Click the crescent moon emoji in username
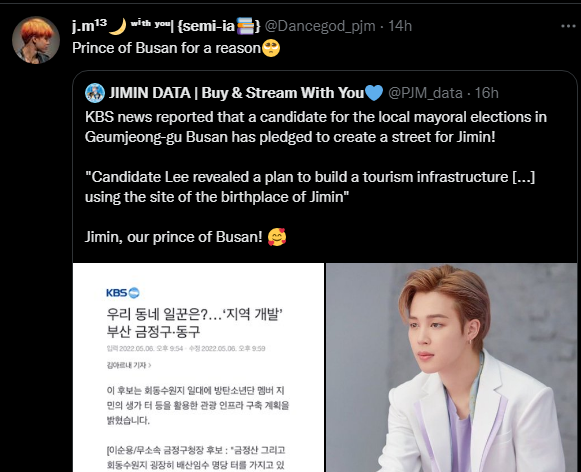 pyautogui.click(x=118, y=26)
